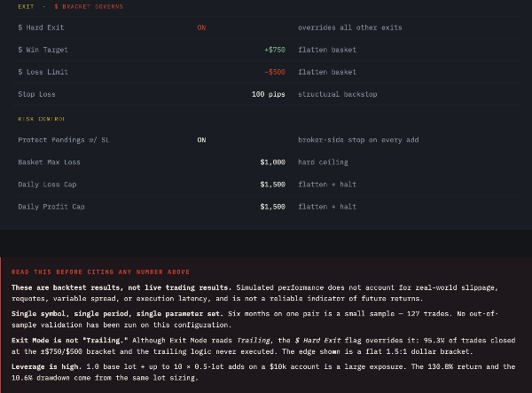Click 'flatten basket' beside $ Loss Limit

pos(327,72)
